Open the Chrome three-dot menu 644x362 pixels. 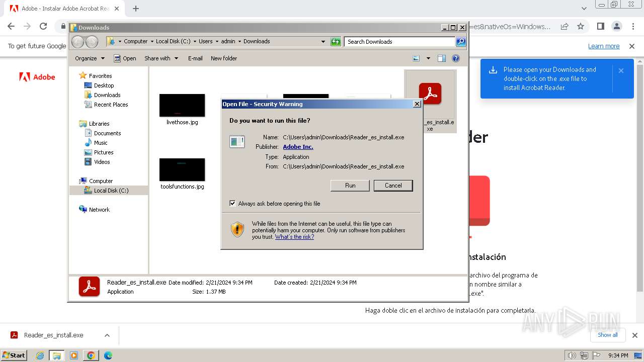[x=632, y=26]
